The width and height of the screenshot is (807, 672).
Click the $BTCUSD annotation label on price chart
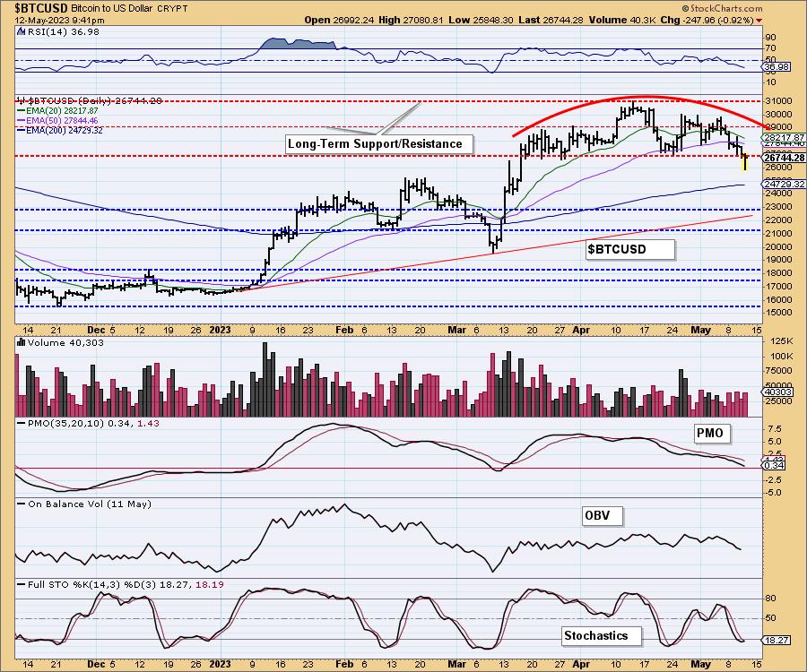[630, 249]
